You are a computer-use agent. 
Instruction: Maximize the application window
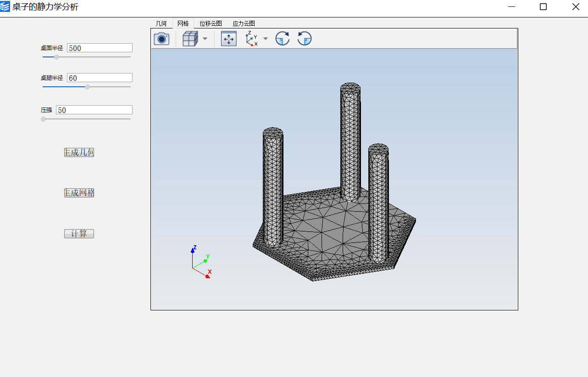click(543, 7)
